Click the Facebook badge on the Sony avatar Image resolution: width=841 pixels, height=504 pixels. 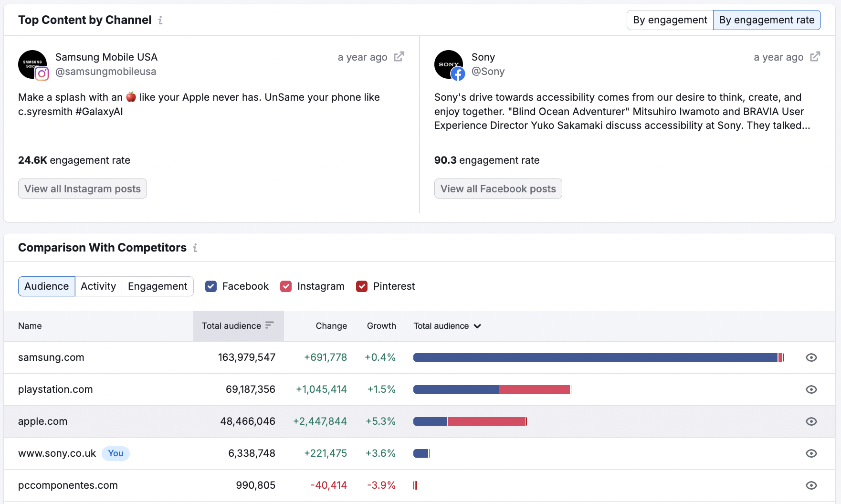point(459,74)
